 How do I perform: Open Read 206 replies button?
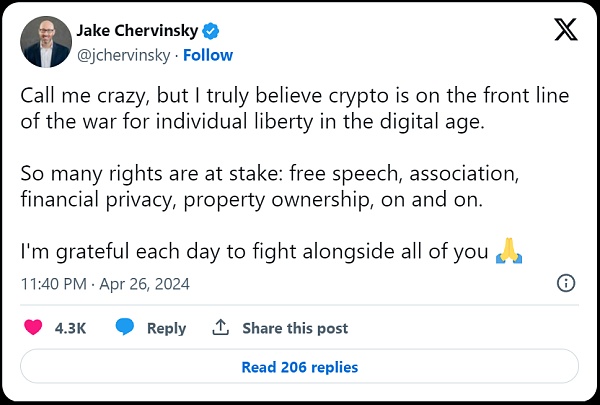[x=299, y=367]
